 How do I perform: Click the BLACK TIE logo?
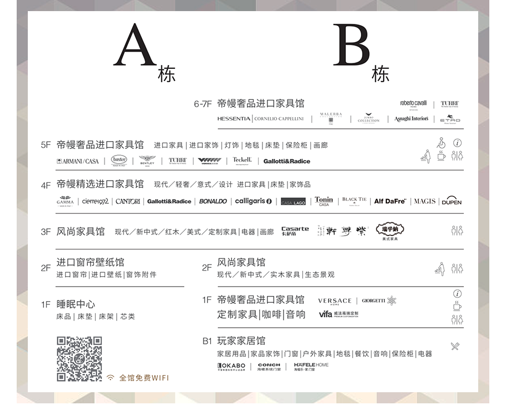(354, 201)
